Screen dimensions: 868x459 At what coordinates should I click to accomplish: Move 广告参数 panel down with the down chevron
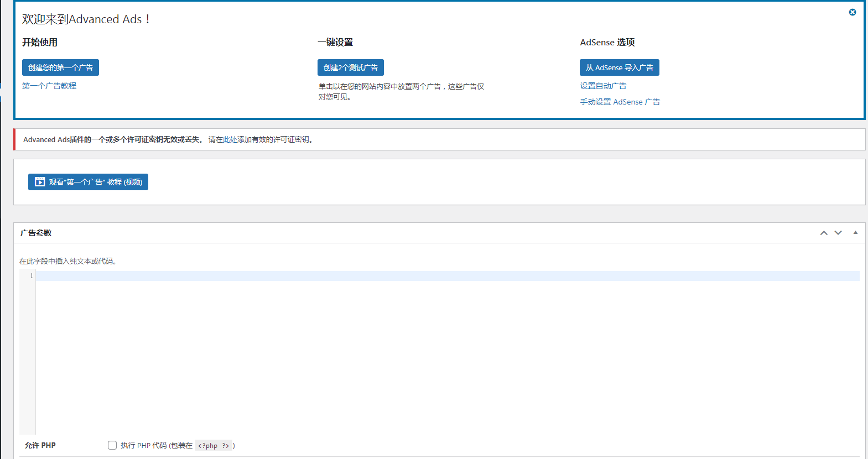pos(838,233)
